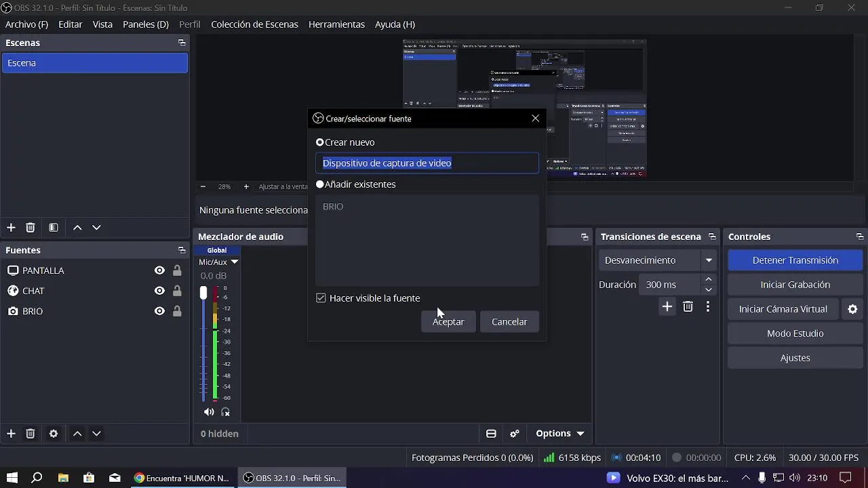Move the scene down in the Escenas toolbar
The width and height of the screenshot is (868, 488).
(96, 228)
